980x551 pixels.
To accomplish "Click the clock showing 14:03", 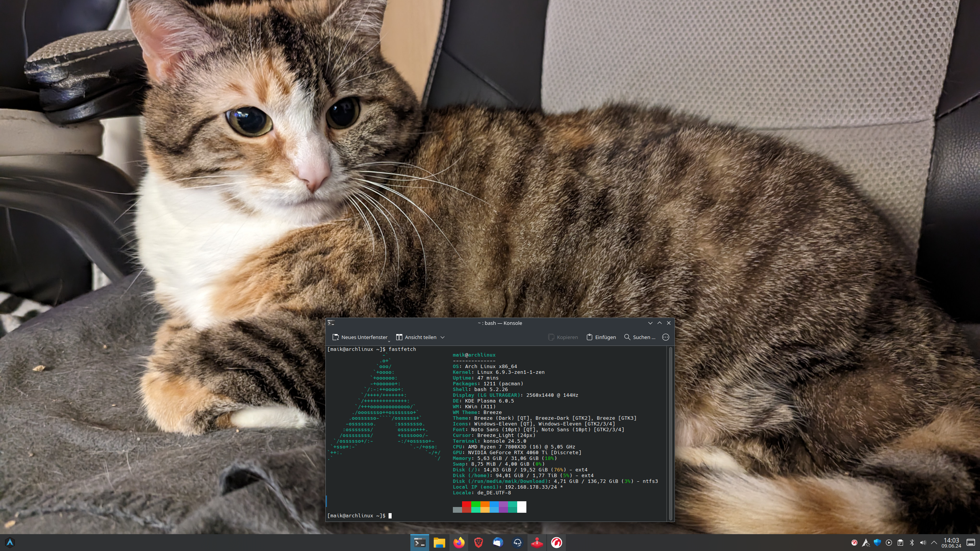I will pos(951,543).
